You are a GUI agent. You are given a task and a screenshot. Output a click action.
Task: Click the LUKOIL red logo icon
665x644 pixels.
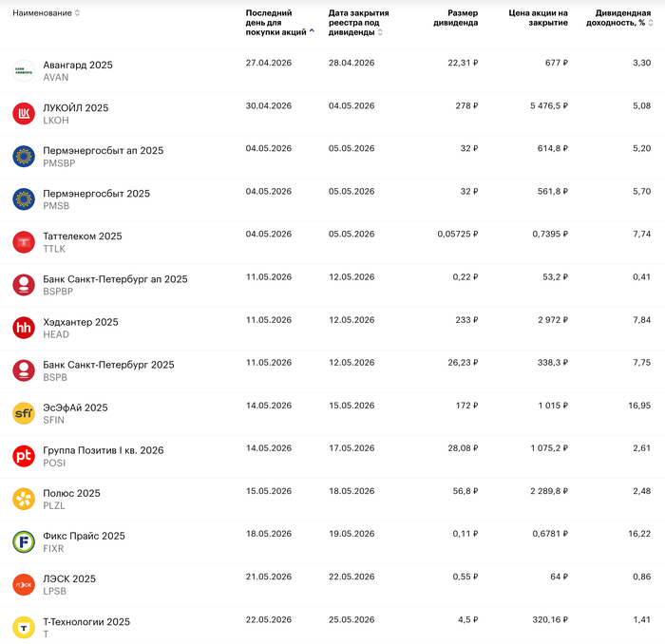[x=24, y=114]
